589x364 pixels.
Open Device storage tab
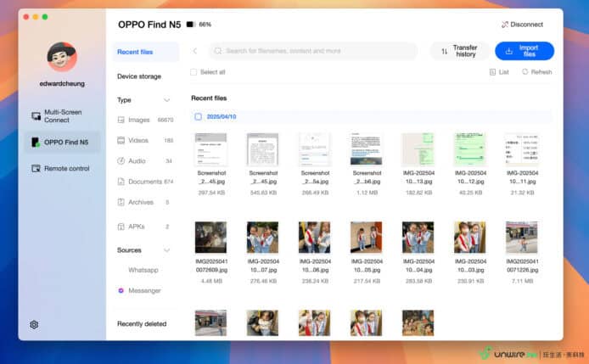[139, 76]
